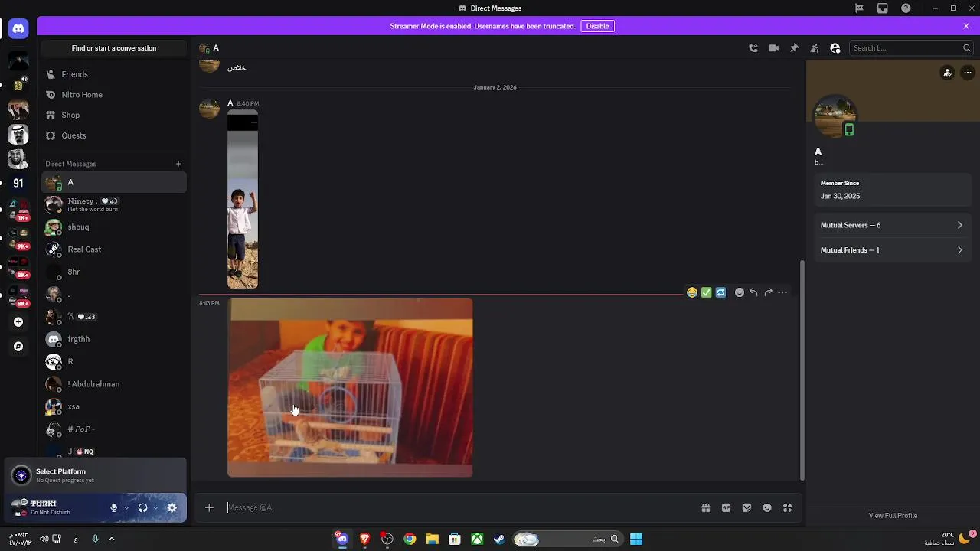
Task: View Full Profile
Action: click(x=893, y=516)
